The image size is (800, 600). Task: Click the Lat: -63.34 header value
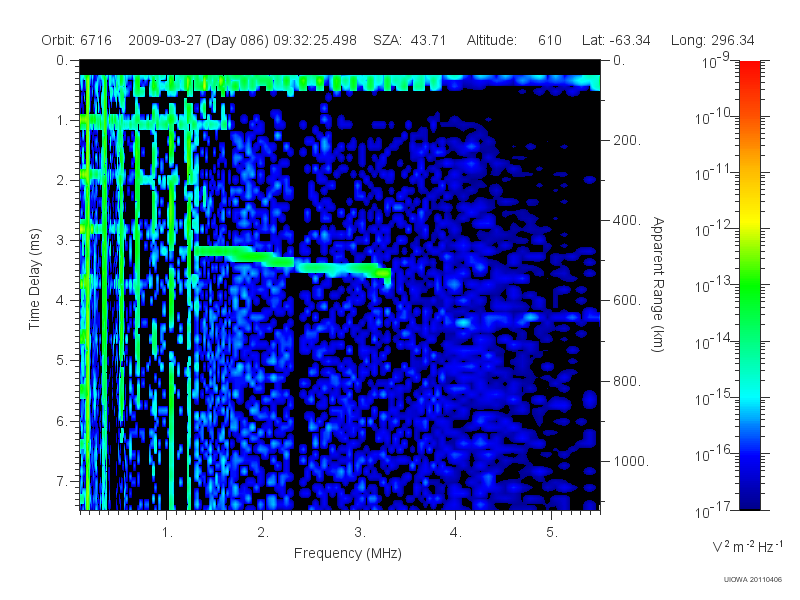616,40
